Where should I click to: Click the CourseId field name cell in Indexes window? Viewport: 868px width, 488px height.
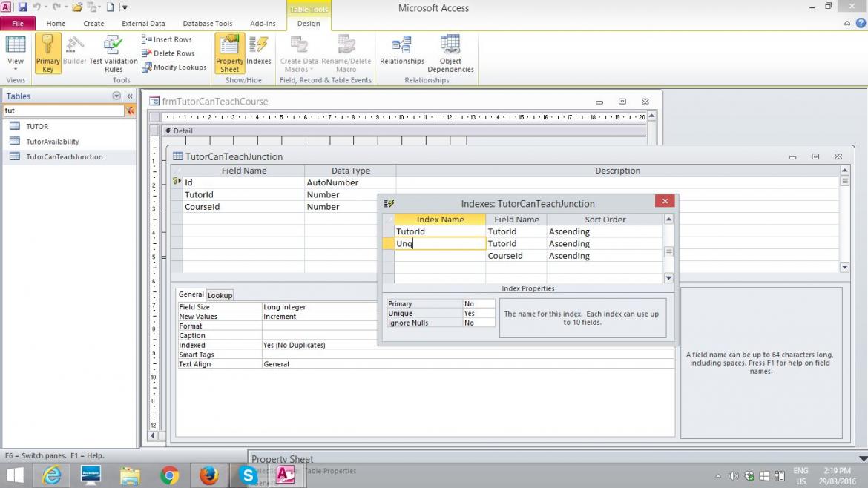pos(516,256)
